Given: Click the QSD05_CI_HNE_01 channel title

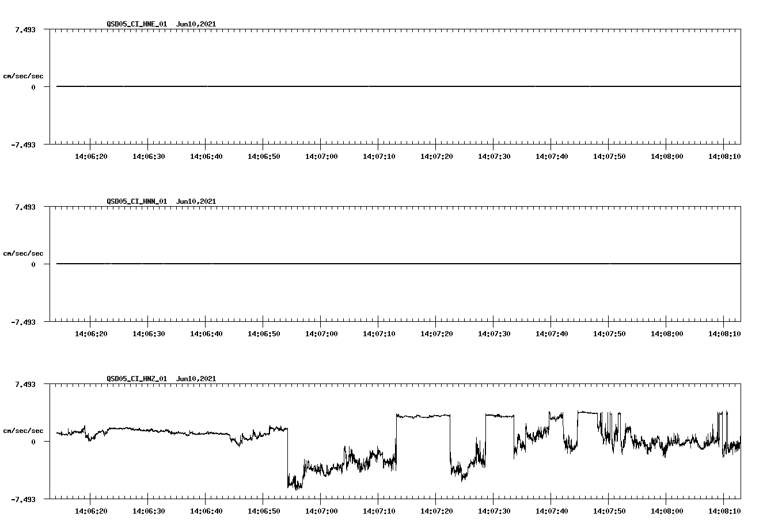Looking at the screenshot, I should [x=136, y=24].
